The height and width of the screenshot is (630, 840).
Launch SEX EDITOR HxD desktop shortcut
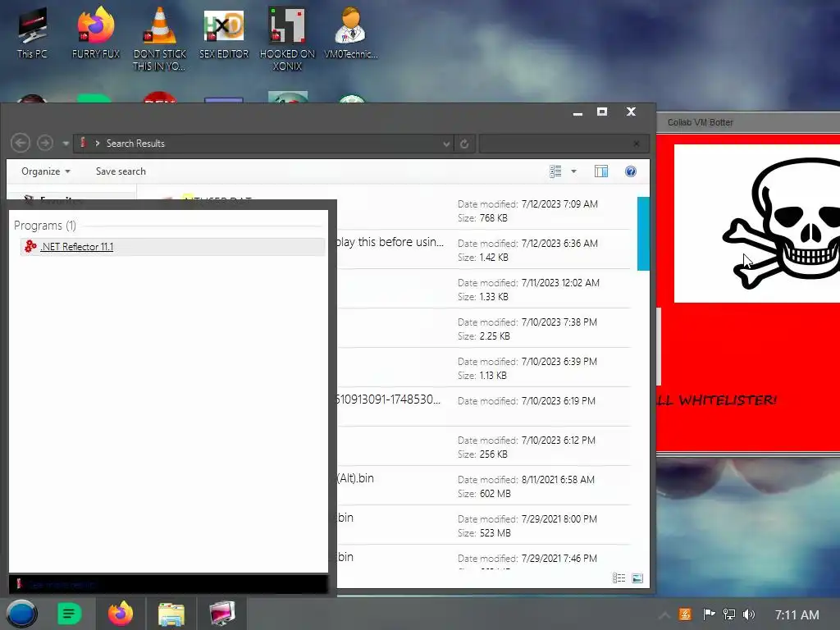224,33
